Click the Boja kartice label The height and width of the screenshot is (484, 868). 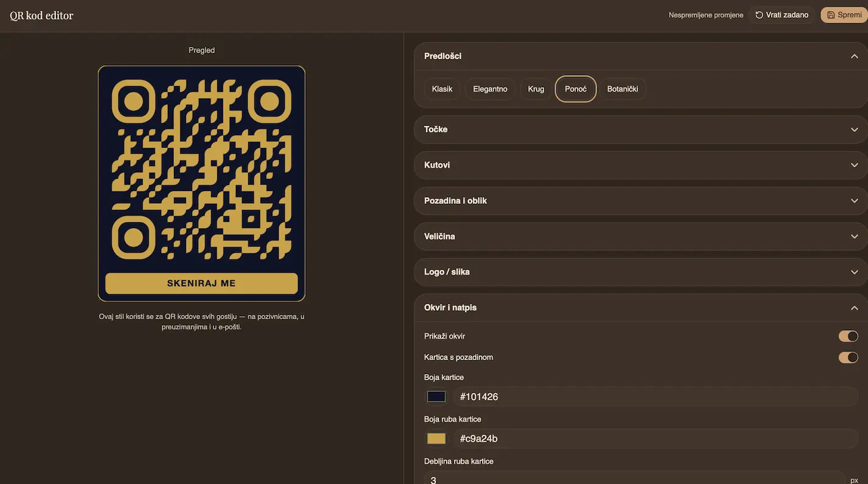click(444, 377)
